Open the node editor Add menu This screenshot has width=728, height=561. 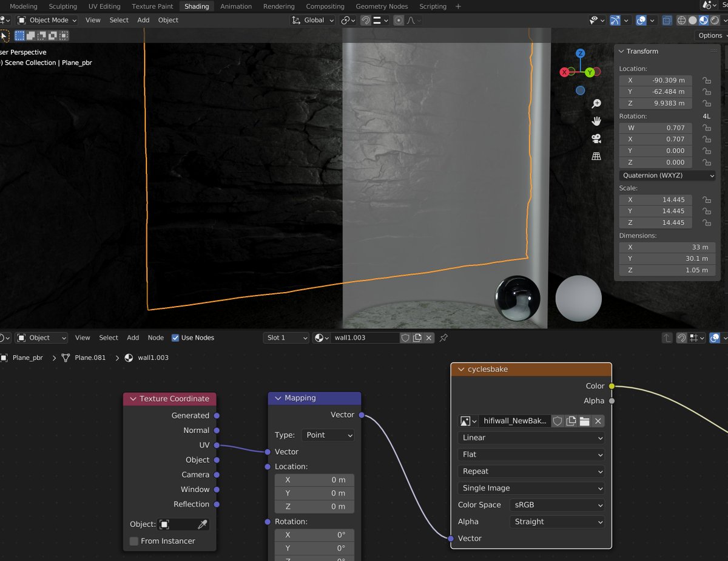tap(133, 338)
